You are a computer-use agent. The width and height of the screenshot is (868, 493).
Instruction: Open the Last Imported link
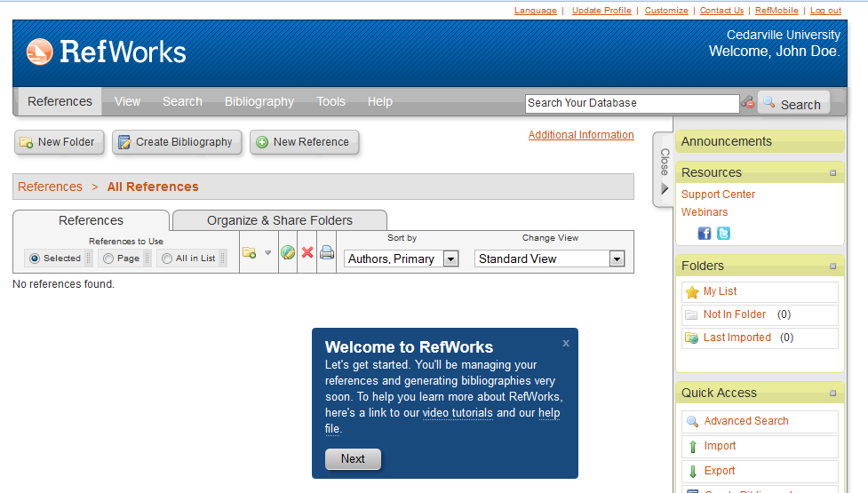point(737,338)
